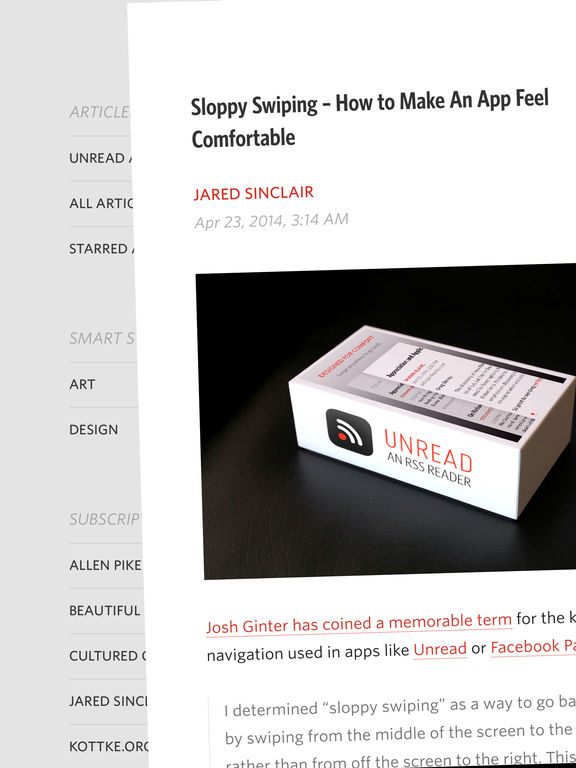Select the Beautiful subscription entry
This screenshot has width=576, height=768.
[x=106, y=611]
